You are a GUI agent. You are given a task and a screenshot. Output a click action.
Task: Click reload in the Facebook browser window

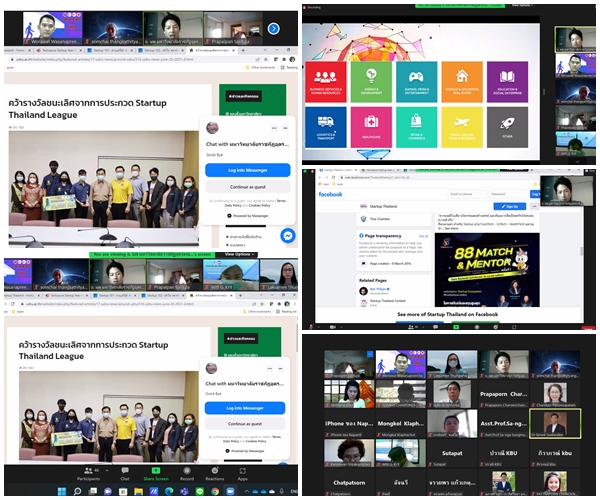coord(333,178)
